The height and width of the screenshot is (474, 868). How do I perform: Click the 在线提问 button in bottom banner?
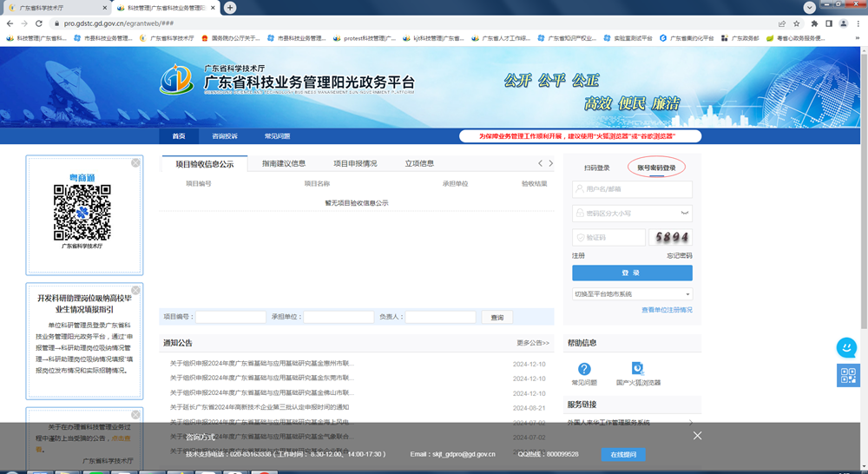[x=623, y=455]
